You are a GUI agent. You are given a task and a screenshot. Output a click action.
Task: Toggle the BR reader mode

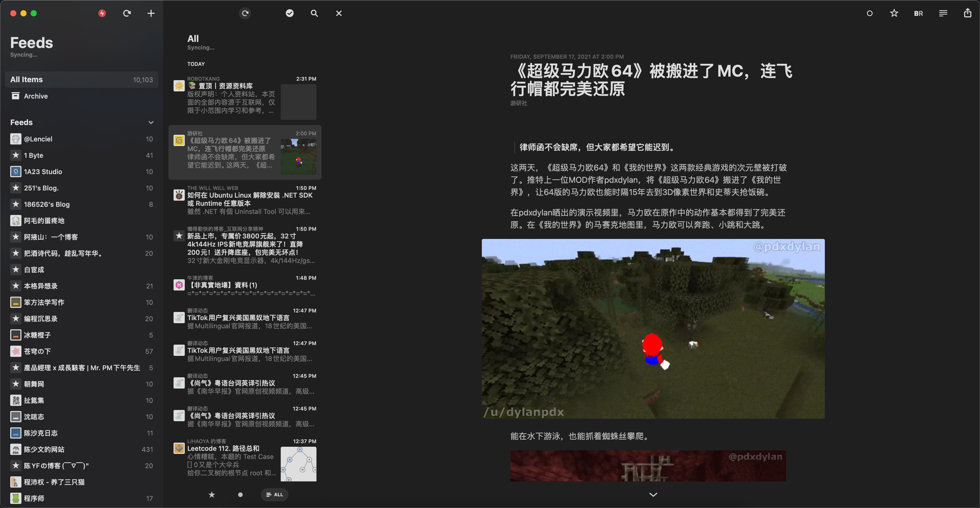[x=918, y=13]
